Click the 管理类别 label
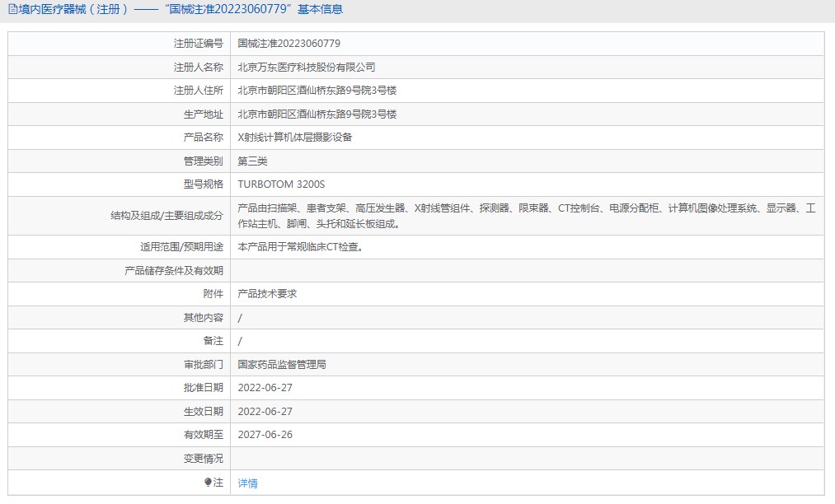This screenshot has height=504, width=835. point(203,161)
